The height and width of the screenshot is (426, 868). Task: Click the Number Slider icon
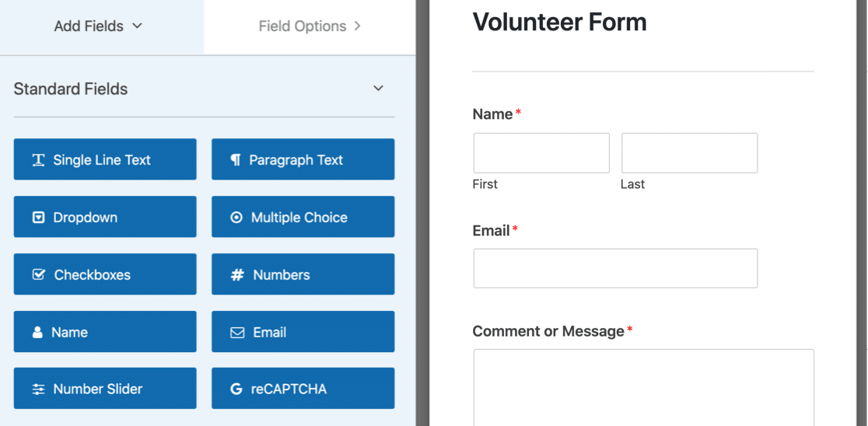tap(38, 389)
